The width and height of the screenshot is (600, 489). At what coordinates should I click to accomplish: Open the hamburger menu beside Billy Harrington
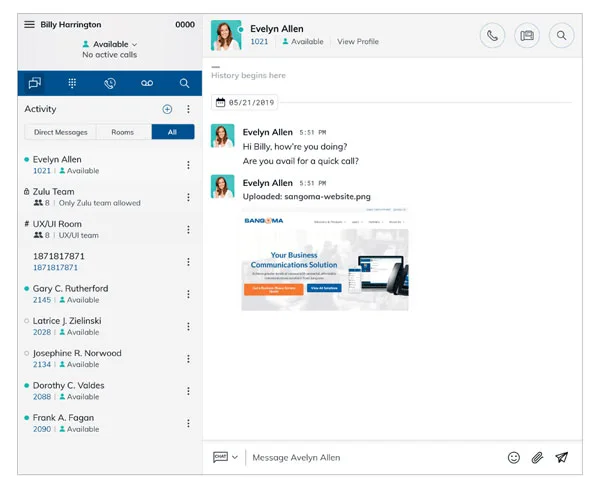click(30, 24)
